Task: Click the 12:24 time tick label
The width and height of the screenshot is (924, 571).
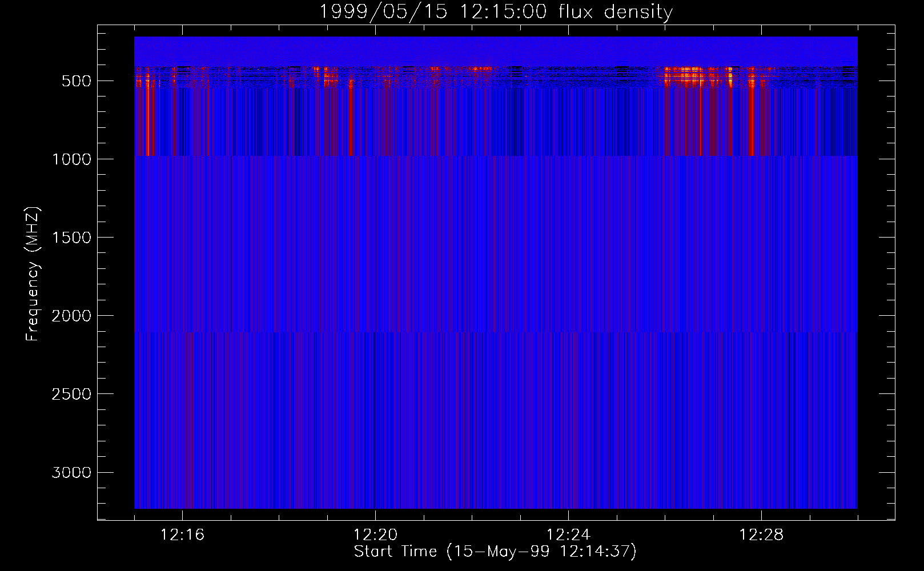Action: [568, 535]
